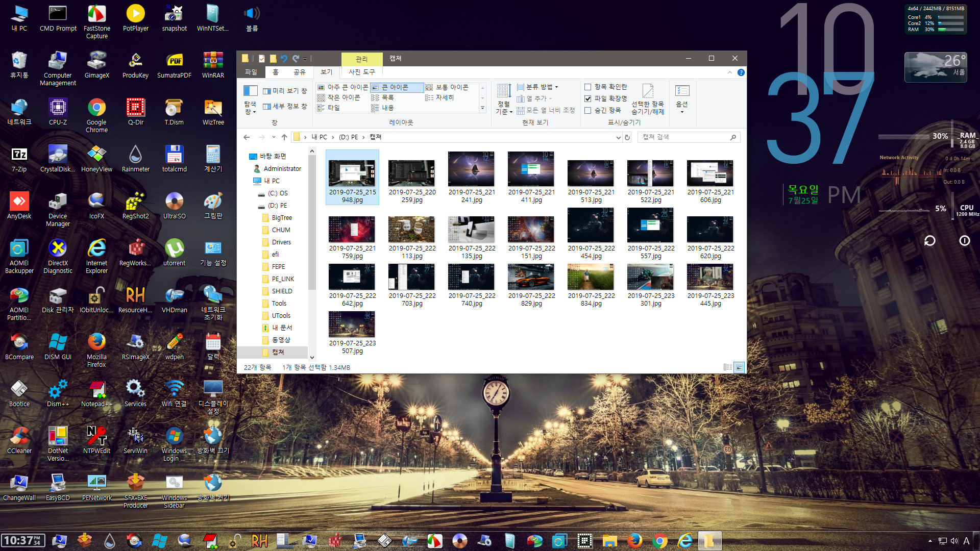Open the Q-Dir desktop shortcut
The width and height of the screenshot is (980, 551).
[135, 112]
